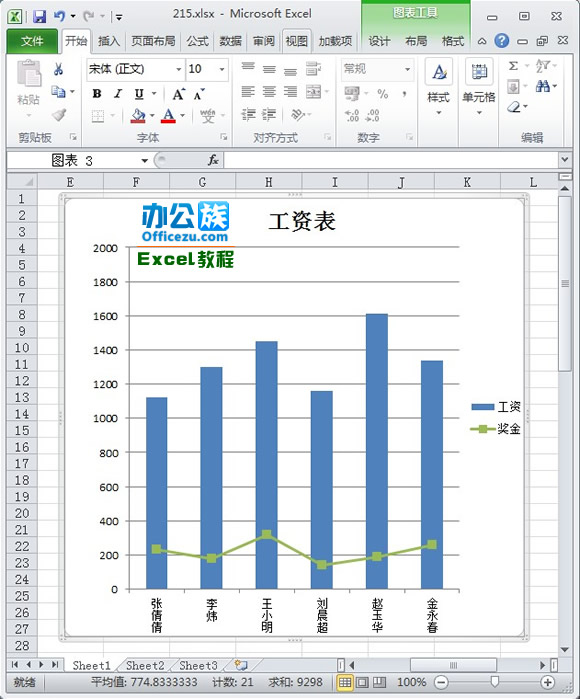Toggle Italic formatting
Image resolution: width=580 pixels, height=699 pixels.
point(118,94)
